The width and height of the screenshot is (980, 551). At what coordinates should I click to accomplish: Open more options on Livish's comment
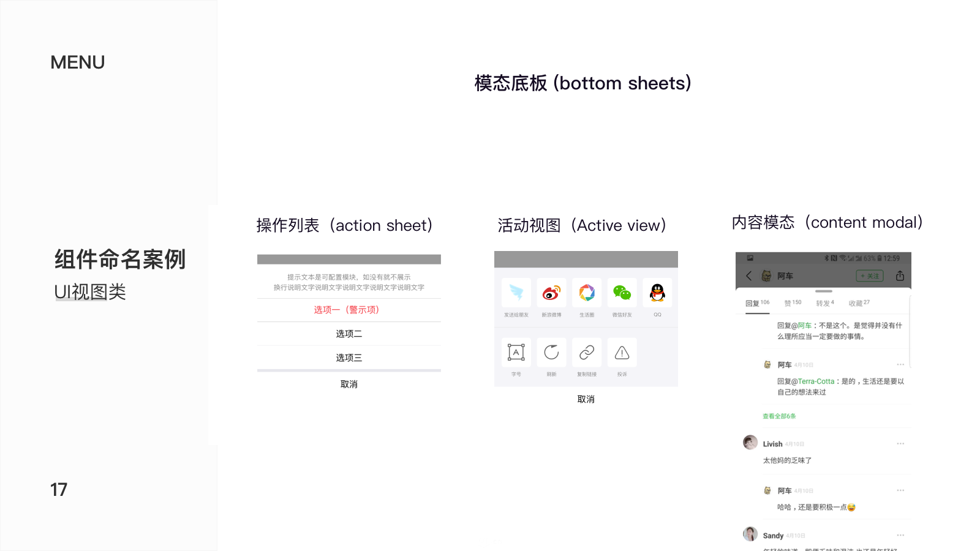(x=900, y=443)
